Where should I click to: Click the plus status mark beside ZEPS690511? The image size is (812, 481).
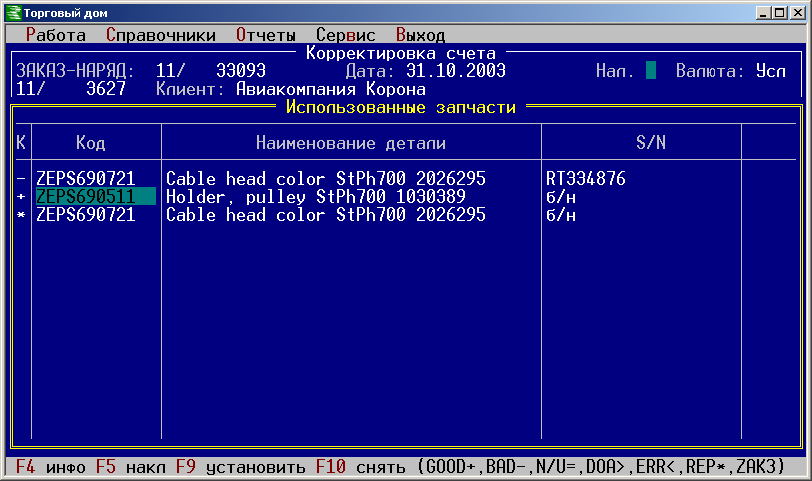click(x=21, y=197)
